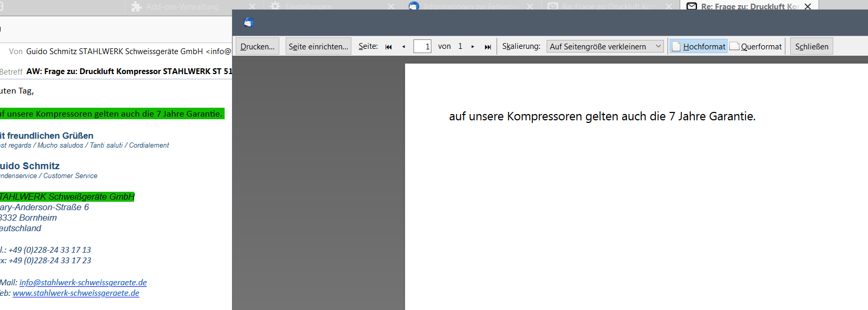The width and height of the screenshot is (868, 310).
Task: Click Schließen to exit print preview
Action: pos(811,47)
